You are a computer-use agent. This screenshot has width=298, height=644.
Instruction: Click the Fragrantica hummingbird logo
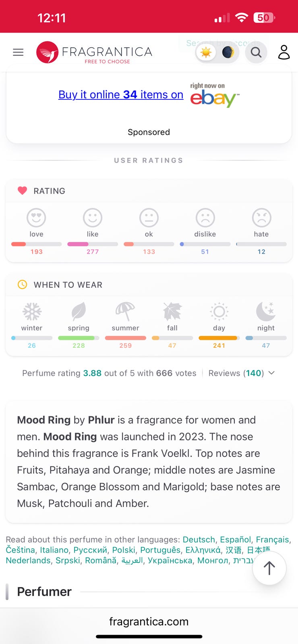point(48,52)
